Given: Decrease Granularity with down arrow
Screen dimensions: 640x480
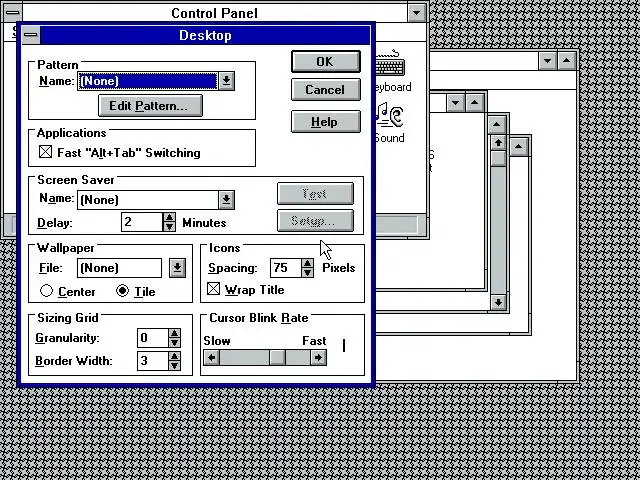Looking at the screenshot, I should pos(175,343).
